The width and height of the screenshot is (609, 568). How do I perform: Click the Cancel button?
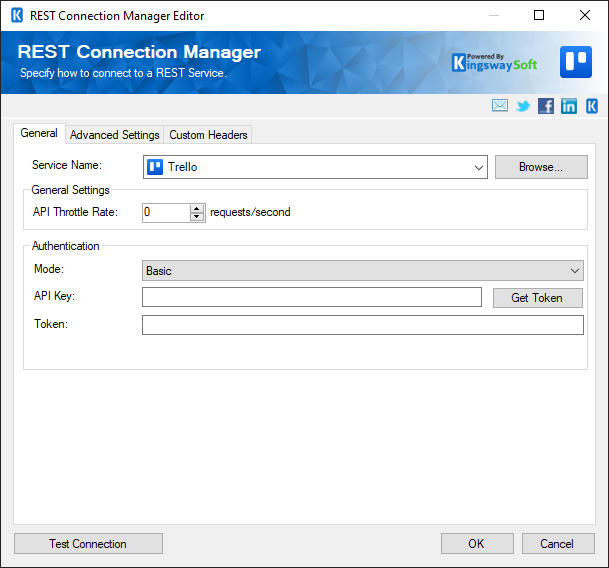pos(558,544)
